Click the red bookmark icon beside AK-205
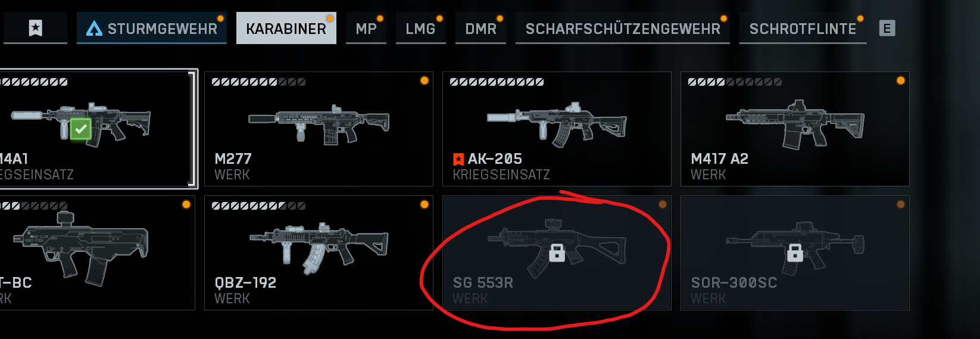This screenshot has width=980, height=339. [x=458, y=159]
